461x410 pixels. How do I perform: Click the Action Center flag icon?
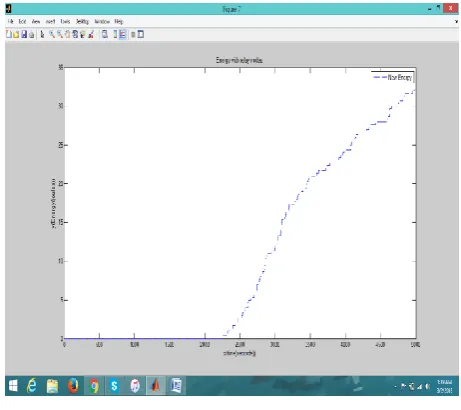tap(404, 386)
